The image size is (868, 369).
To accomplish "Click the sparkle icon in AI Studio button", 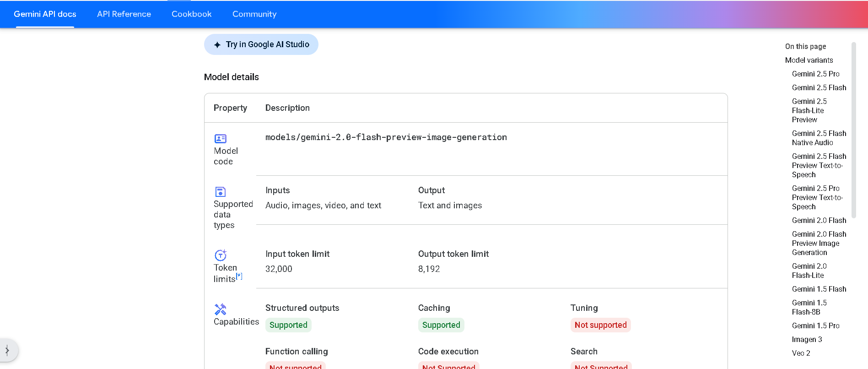I will (217, 45).
